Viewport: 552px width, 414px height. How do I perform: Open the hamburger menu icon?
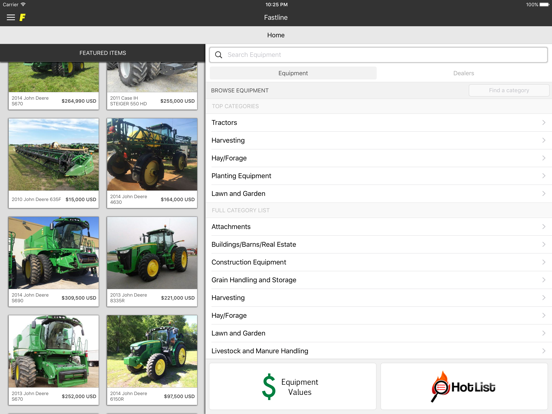11,17
